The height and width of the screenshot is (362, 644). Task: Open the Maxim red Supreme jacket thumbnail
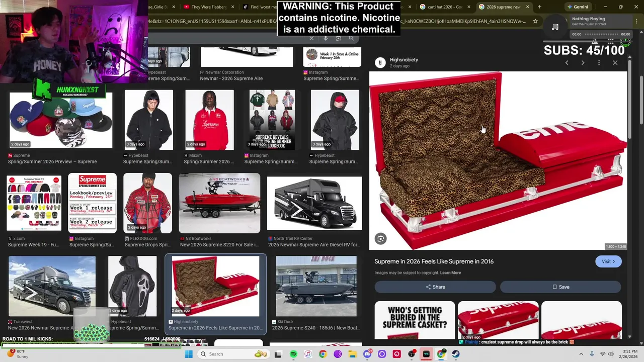209,120
